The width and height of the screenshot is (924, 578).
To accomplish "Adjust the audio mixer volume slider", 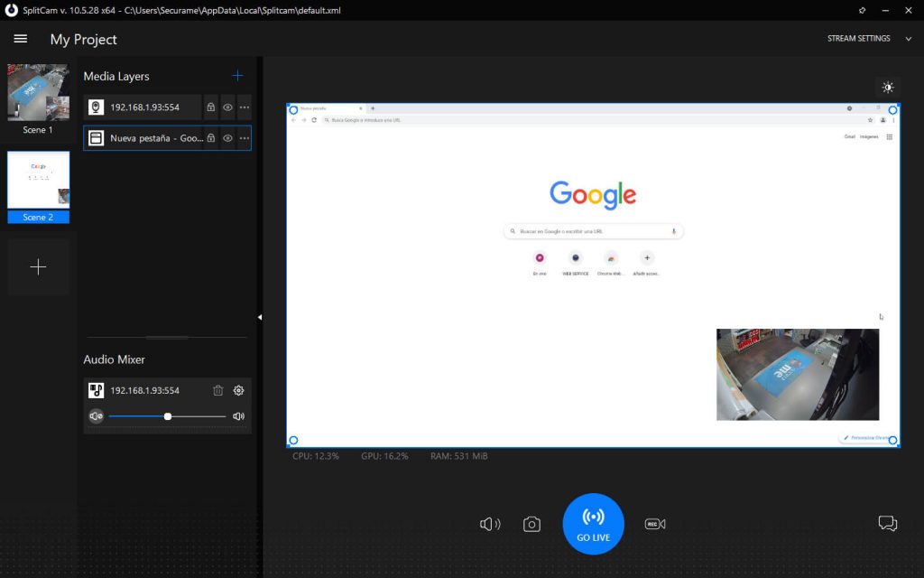I will click(x=167, y=416).
